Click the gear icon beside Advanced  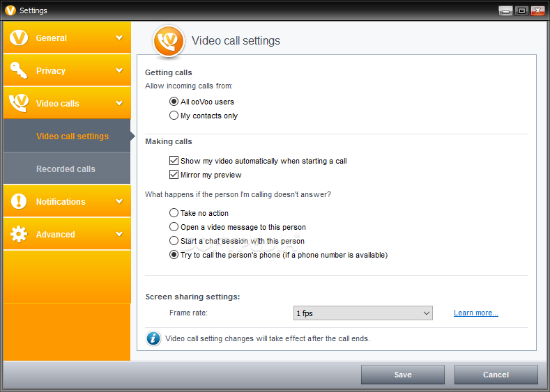(x=19, y=234)
